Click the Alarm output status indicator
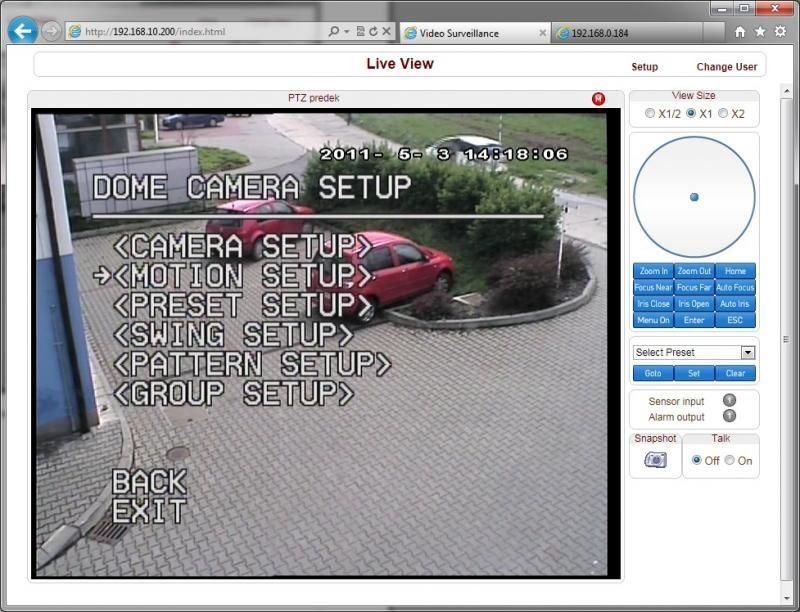Image resolution: width=800 pixels, height=612 pixels. (729, 416)
